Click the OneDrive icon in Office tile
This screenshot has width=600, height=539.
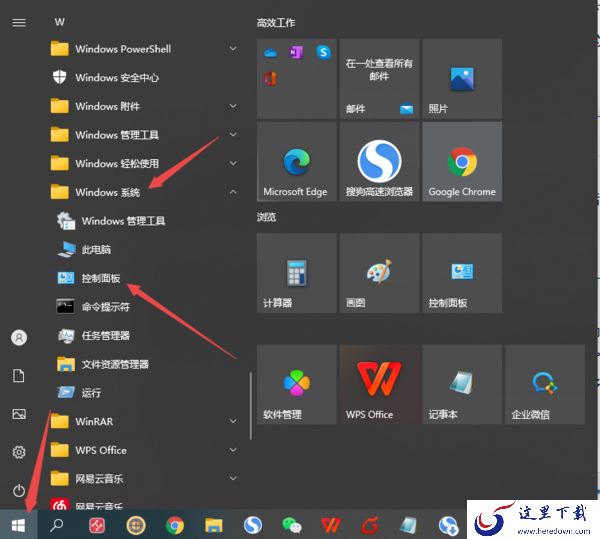271,53
